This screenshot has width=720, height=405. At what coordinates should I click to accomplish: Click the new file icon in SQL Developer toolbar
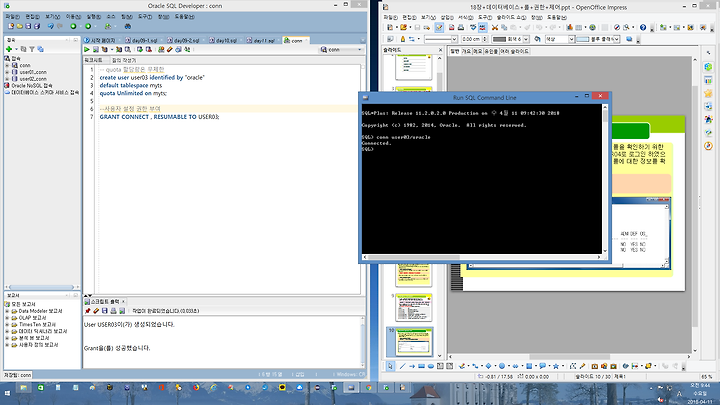tap(11, 26)
